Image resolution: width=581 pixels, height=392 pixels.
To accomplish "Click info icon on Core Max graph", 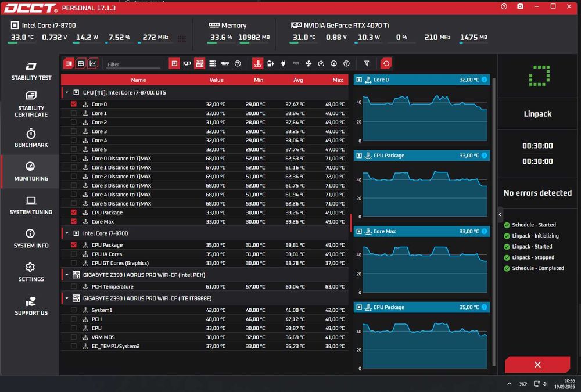I will coord(485,231).
